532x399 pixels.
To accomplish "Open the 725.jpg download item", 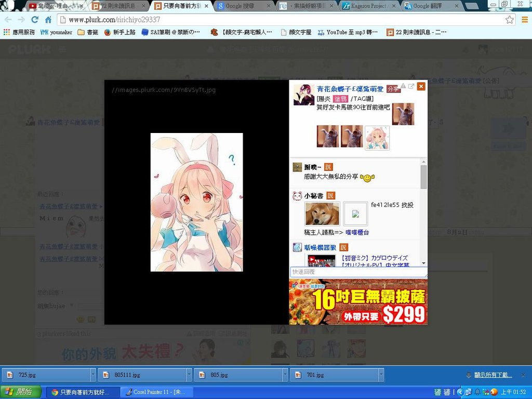I will [46, 375].
